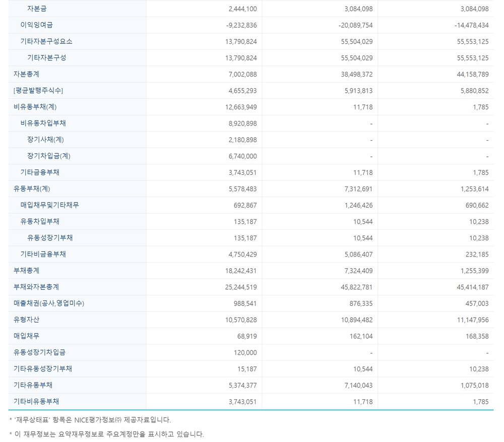Select the [평균발행주식수] row label
Image resolution: width=504 pixels, height=442 pixels.
(38, 91)
